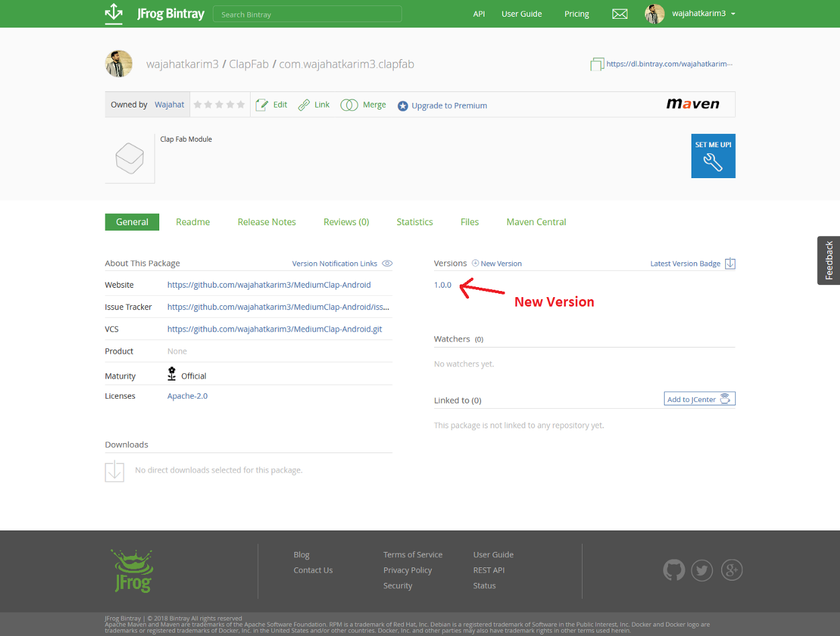The image size is (840, 636).
Task: Open the Feedback side tab
Action: point(829,260)
